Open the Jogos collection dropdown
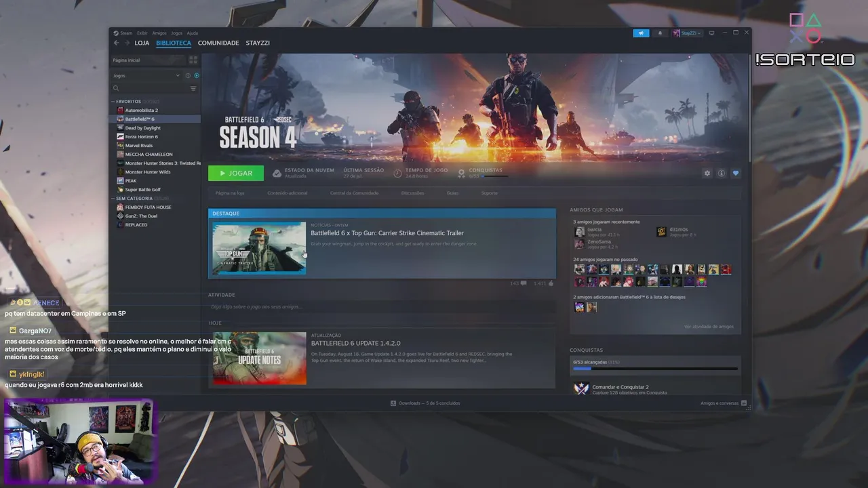This screenshot has height=488, width=868. (x=146, y=75)
